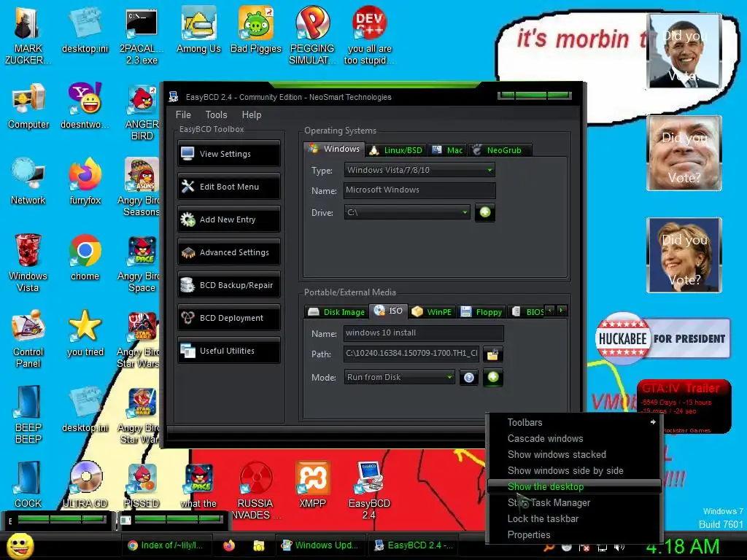
Task: Open Useful Utilities section
Action: click(228, 351)
